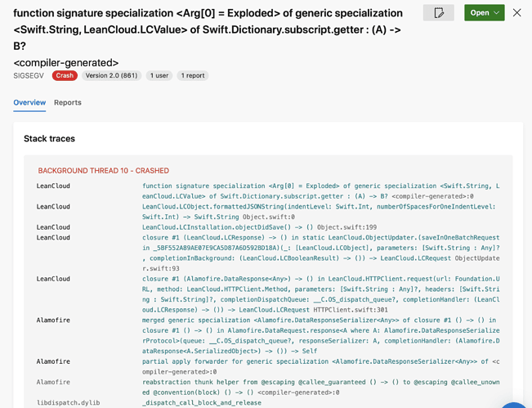Click the SIGSEGV label
532x408 pixels.
(x=29, y=75)
